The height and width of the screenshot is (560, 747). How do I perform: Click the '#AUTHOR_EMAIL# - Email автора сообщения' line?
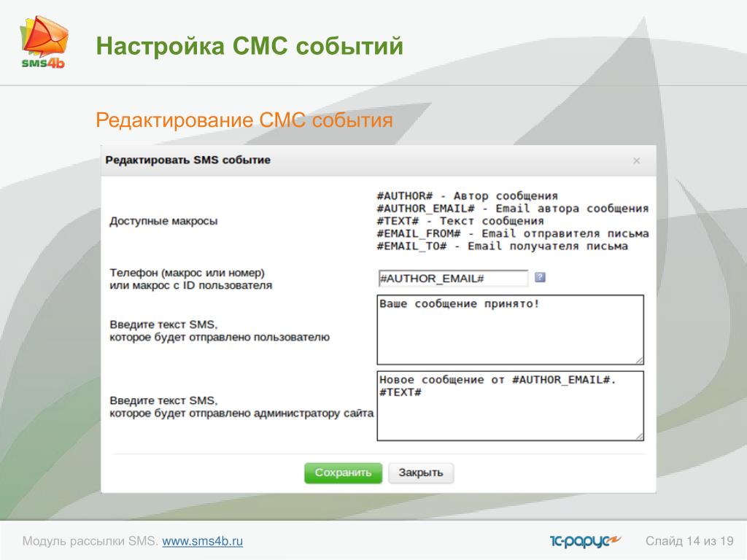pos(513,209)
